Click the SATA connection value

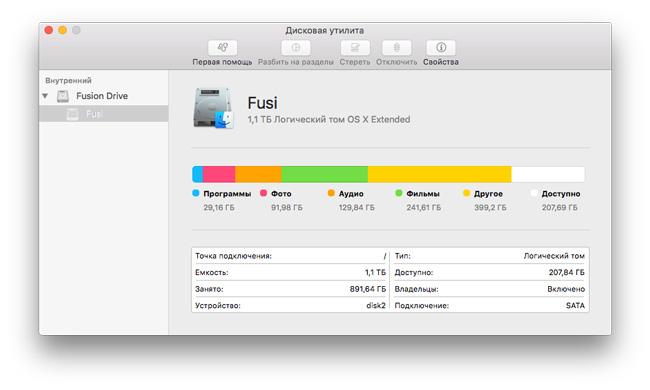575,305
